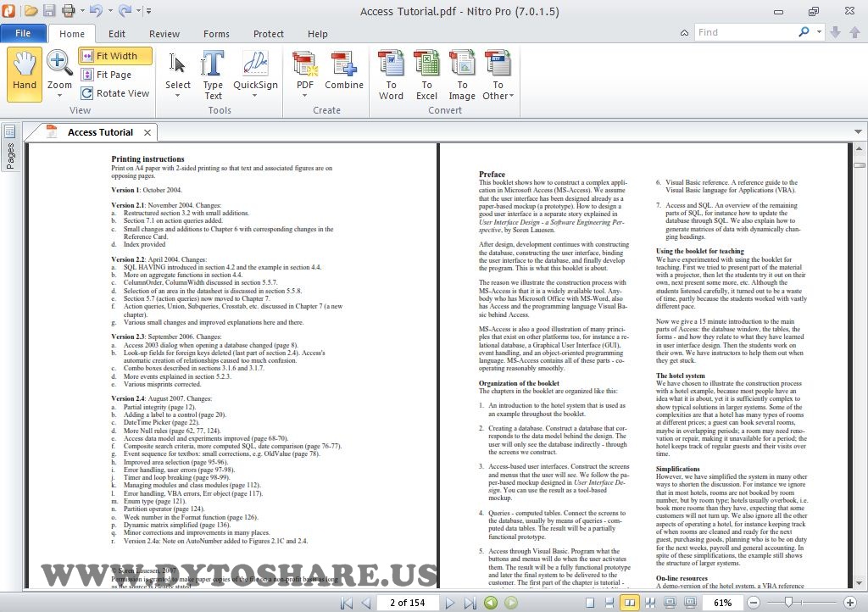Open the Redo history dropdown arrow
Screen dimensions: 868x612
tap(138, 10)
